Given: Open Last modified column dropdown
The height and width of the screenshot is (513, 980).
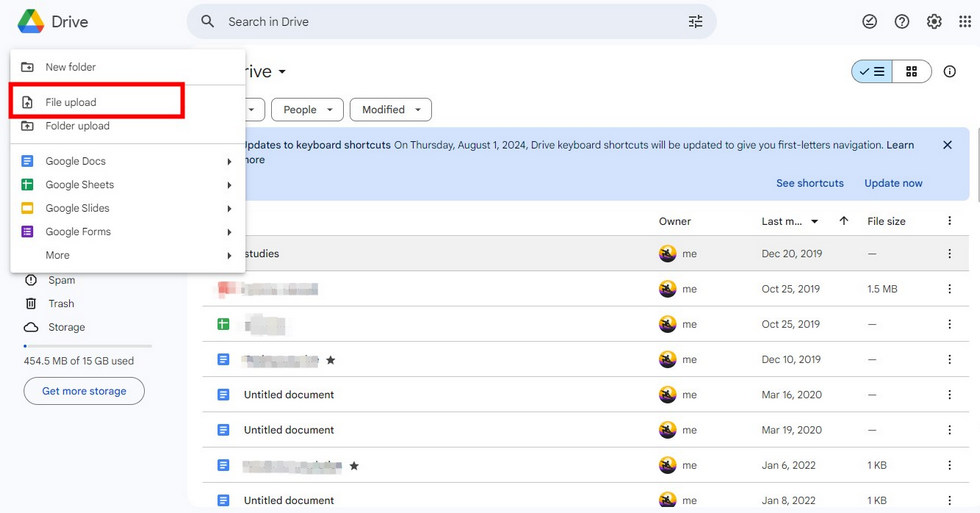Looking at the screenshot, I should click(814, 221).
